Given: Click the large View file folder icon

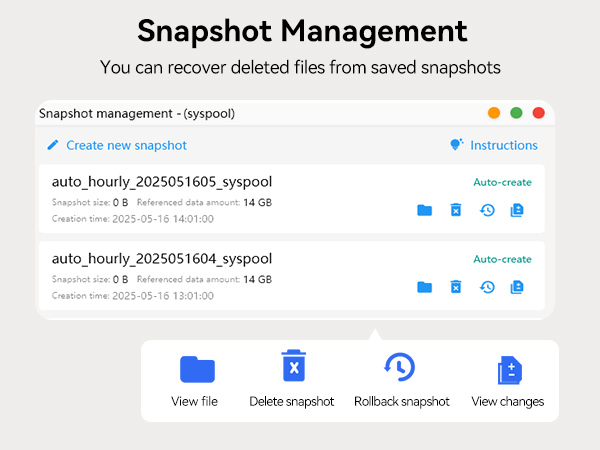Looking at the screenshot, I should tap(197, 369).
